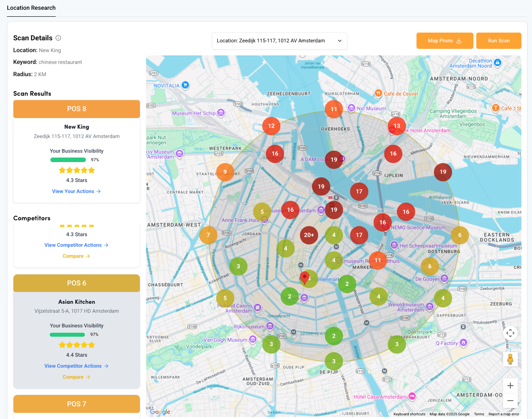Switch to the Location Research tab
Screen dimensions: 532x419
31,8
